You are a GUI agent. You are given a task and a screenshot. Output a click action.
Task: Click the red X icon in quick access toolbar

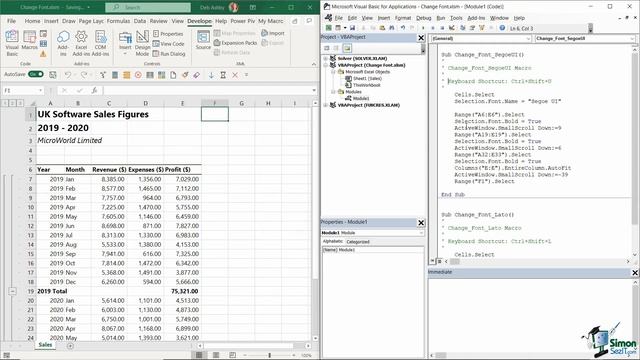[x=235, y=75]
